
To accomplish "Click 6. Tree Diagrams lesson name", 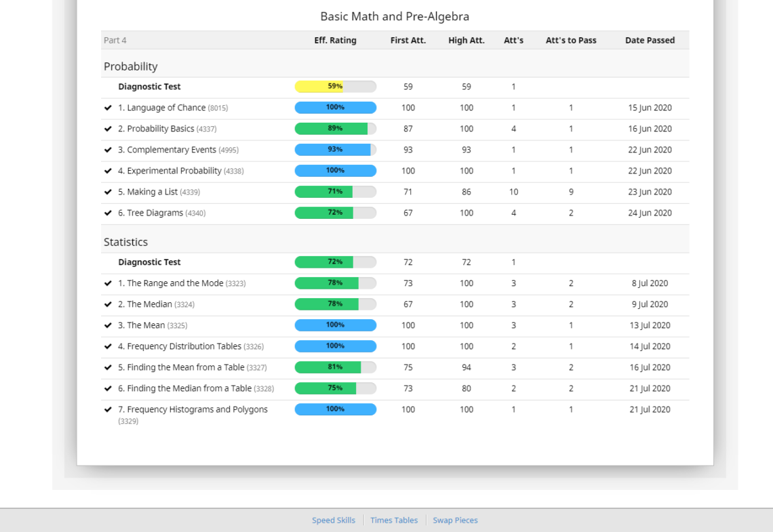I will tap(161, 213).
